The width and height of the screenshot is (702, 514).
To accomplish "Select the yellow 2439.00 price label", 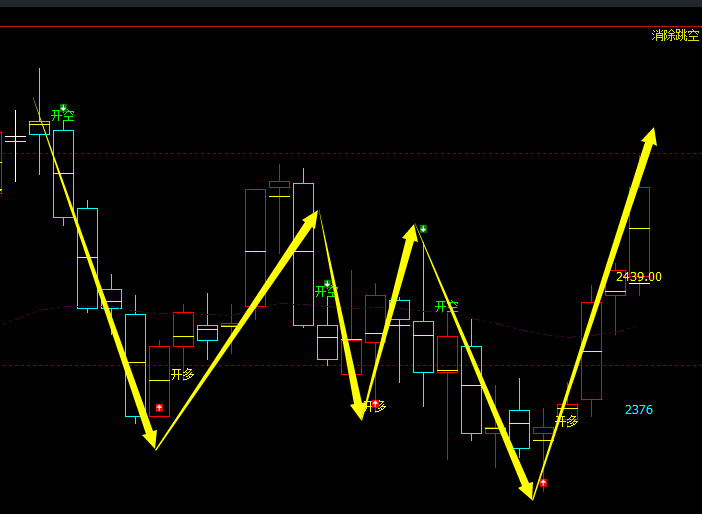I will (x=639, y=277).
